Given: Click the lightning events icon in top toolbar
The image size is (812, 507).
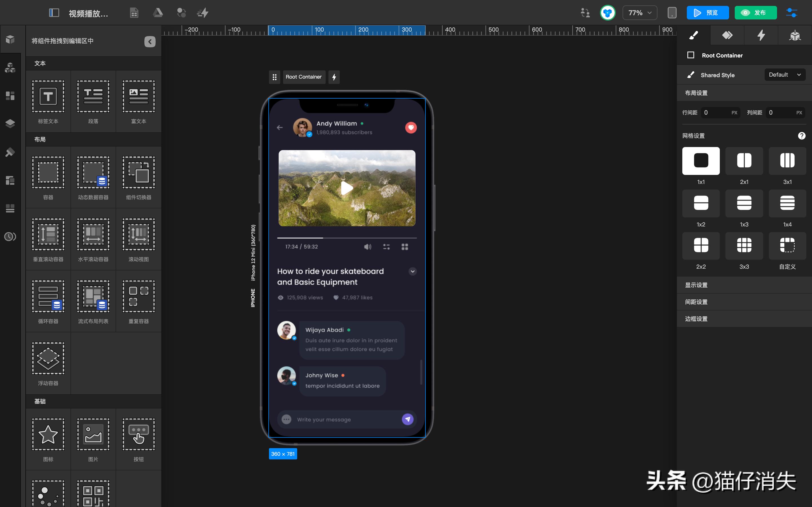Looking at the screenshot, I should [203, 13].
